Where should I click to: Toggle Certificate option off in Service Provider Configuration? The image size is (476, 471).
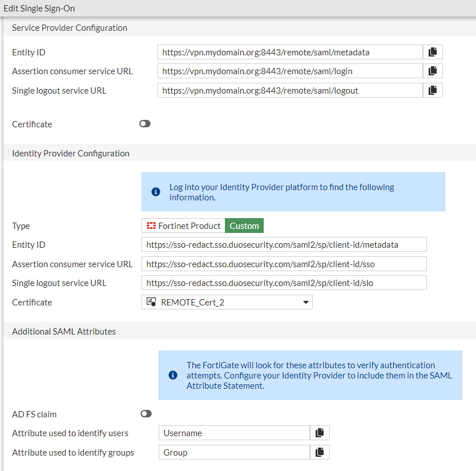tap(144, 123)
